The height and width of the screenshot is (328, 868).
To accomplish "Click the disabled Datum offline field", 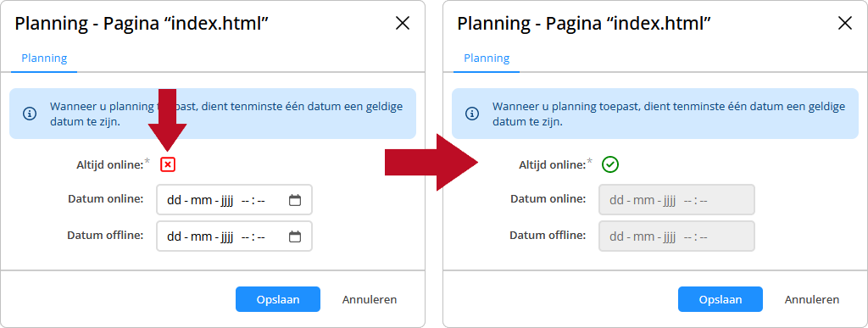I will (x=676, y=236).
